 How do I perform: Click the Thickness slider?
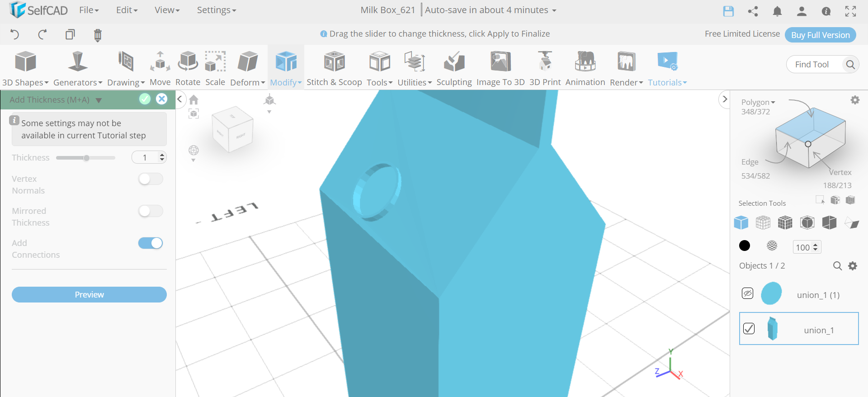pos(85,158)
